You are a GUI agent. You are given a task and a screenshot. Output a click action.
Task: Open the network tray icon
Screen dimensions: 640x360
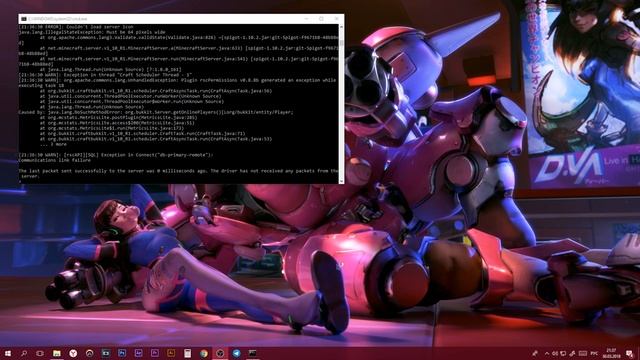tap(563, 353)
